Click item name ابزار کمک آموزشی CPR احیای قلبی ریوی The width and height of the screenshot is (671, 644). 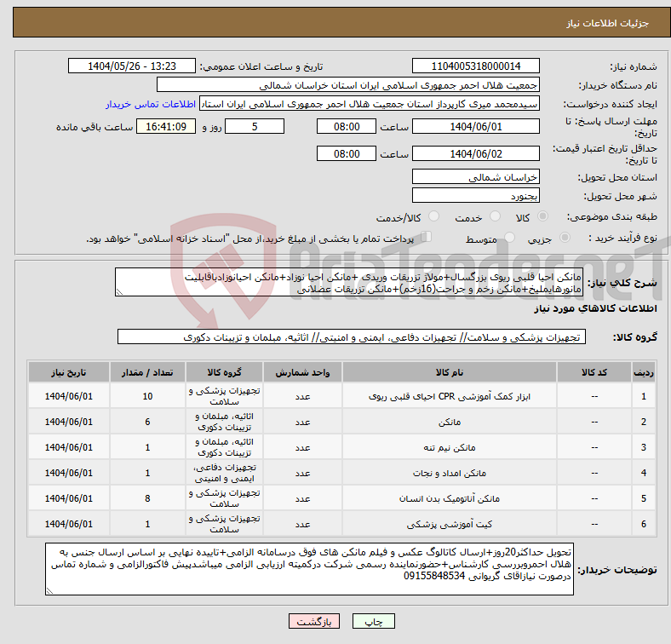point(450,396)
